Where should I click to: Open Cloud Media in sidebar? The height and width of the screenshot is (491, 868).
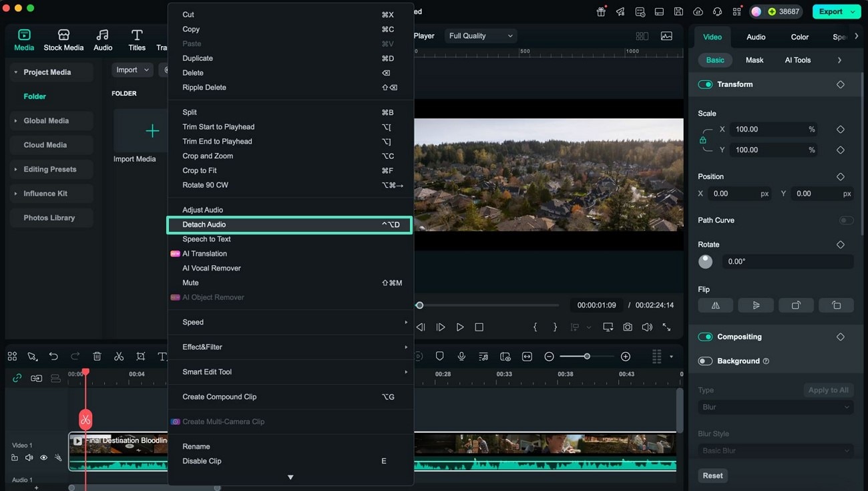click(x=51, y=145)
